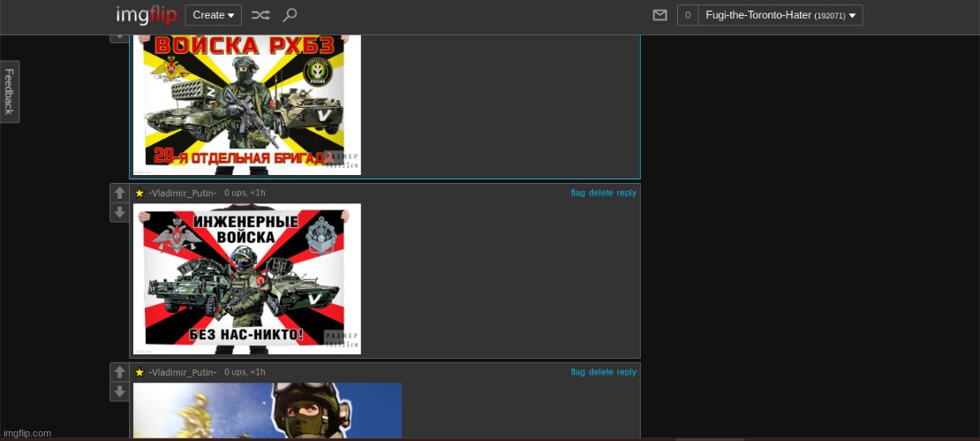Downvote the ИНЖЕНЕРНЫЕ ВОЙСКА flag comment
The width and height of the screenshot is (980, 441).
pos(119,213)
